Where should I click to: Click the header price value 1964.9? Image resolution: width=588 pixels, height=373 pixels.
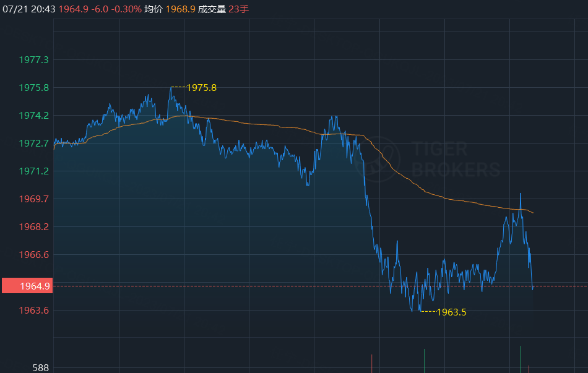[x=74, y=9]
